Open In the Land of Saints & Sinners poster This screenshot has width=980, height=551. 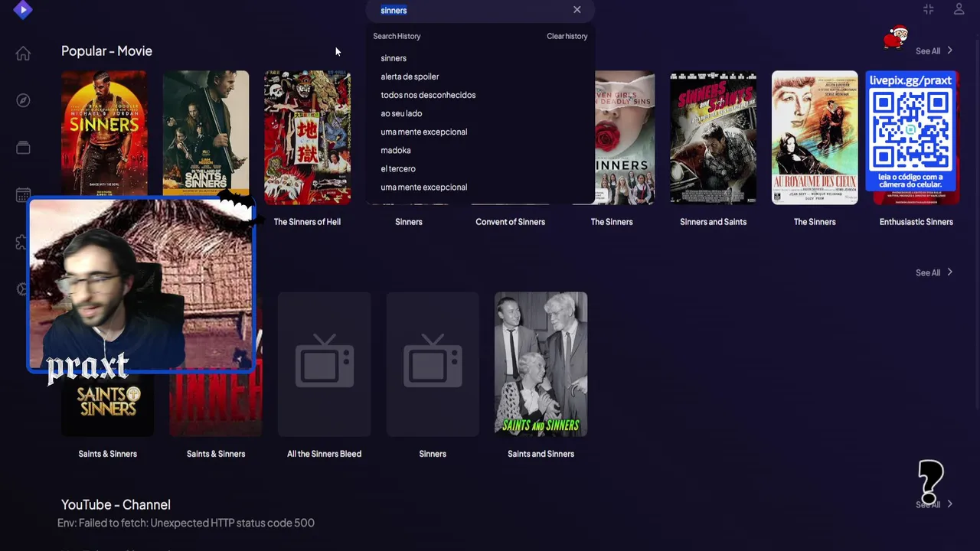[x=205, y=132]
